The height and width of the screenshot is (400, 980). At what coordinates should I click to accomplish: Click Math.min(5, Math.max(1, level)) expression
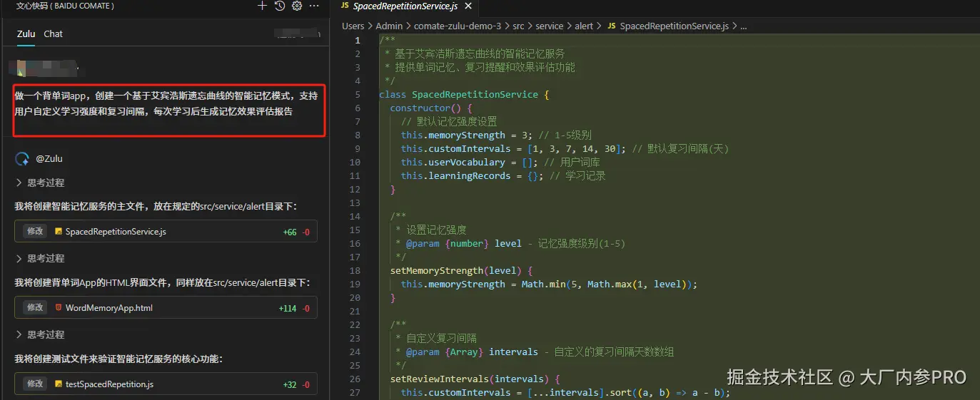tap(606, 284)
